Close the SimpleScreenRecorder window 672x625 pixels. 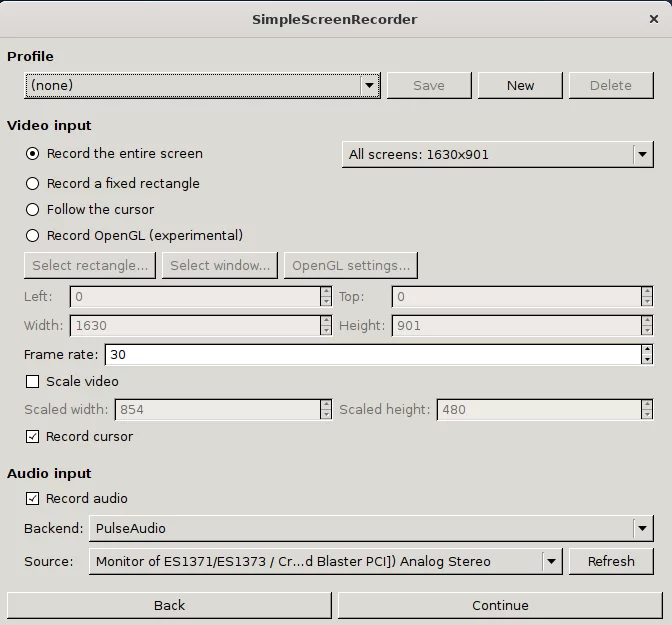pyautogui.click(x=654, y=19)
